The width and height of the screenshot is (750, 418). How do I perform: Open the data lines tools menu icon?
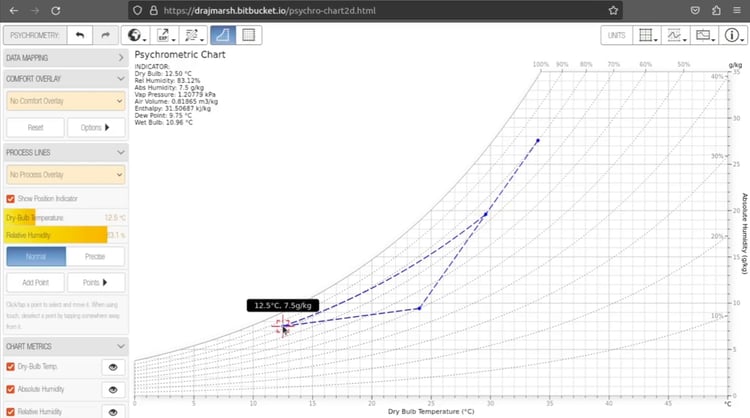[x=193, y=35]
